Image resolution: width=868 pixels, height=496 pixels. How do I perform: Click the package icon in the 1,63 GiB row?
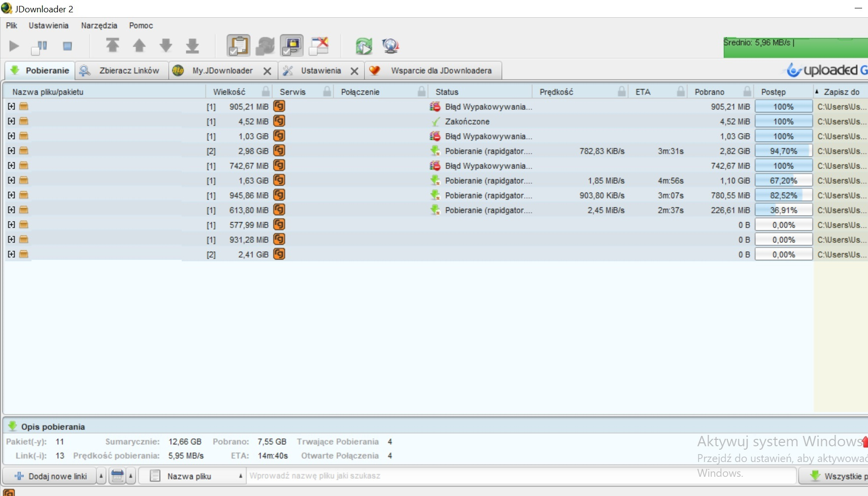(x=24, y=180)
